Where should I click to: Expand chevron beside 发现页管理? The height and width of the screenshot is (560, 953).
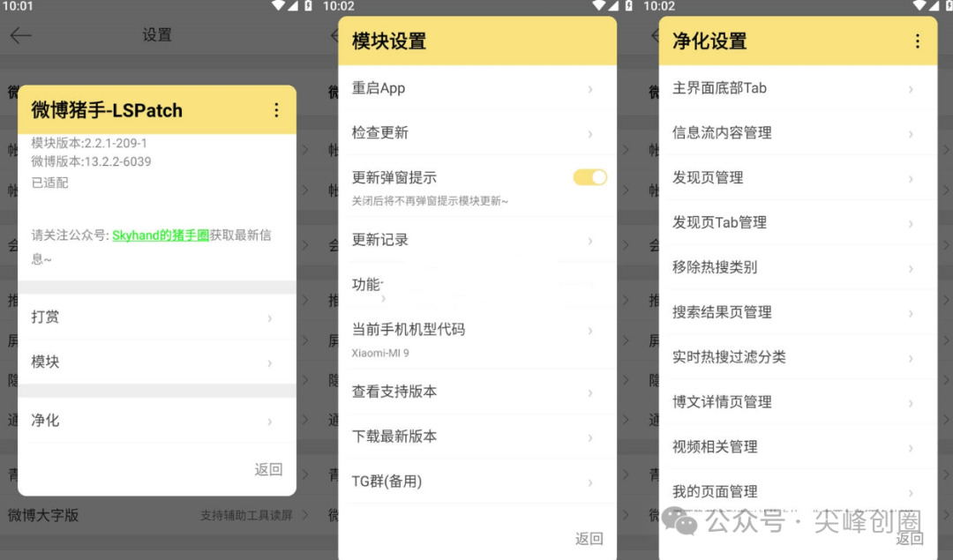pos(911,178)
